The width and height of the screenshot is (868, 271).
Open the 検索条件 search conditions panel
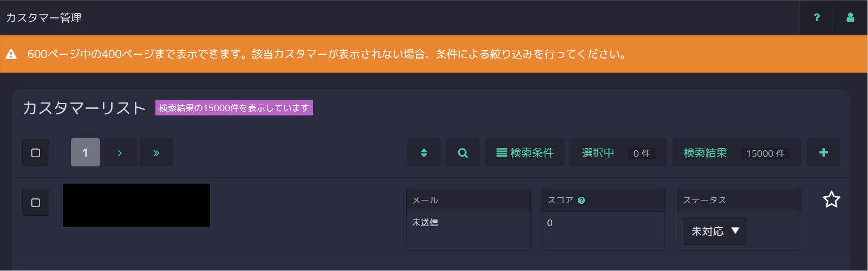[525, 153]
